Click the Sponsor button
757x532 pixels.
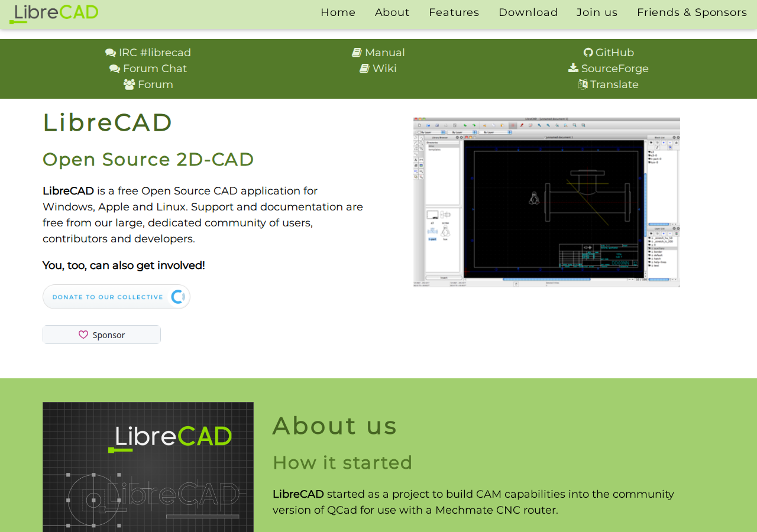102,335
